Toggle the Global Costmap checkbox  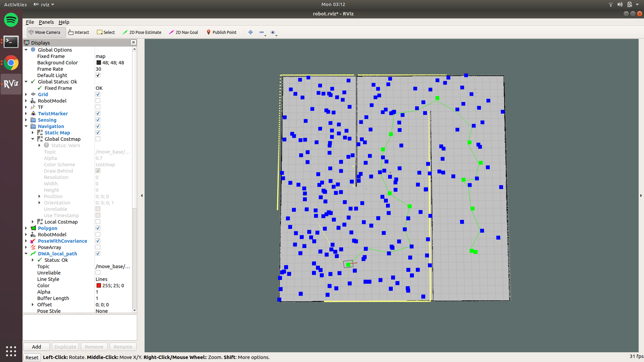pyautogui.click(x=98, y=139)
